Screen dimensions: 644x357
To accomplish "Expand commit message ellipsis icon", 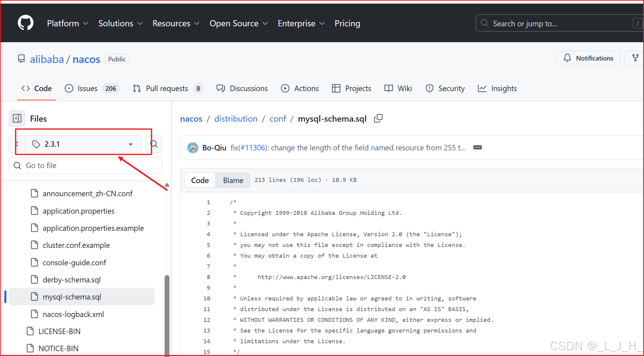I will coord(477,148).
